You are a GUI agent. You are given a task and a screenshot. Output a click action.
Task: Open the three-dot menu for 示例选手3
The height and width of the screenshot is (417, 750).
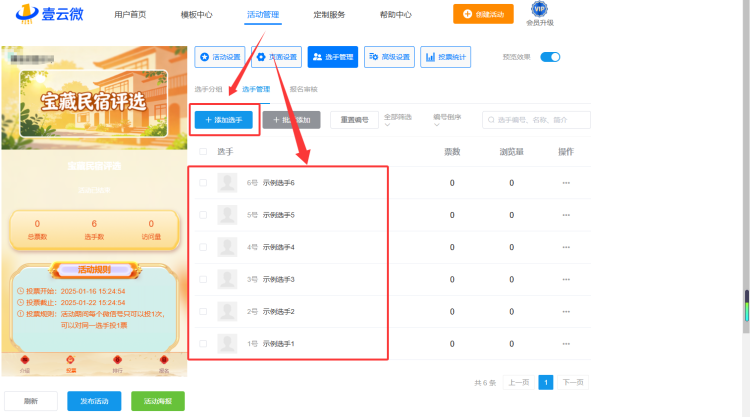[x=566, y=279]
